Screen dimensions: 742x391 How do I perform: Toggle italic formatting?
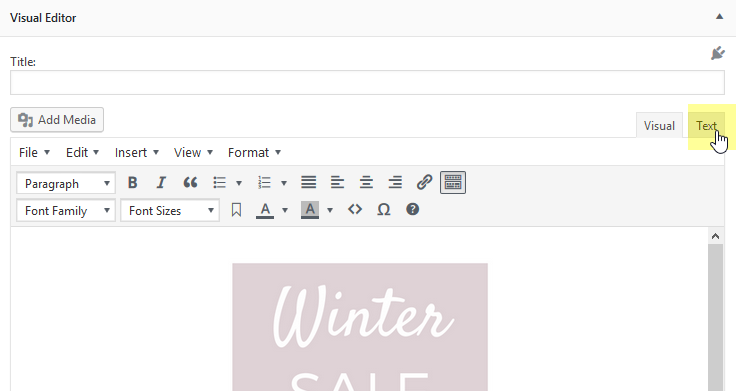161,183
